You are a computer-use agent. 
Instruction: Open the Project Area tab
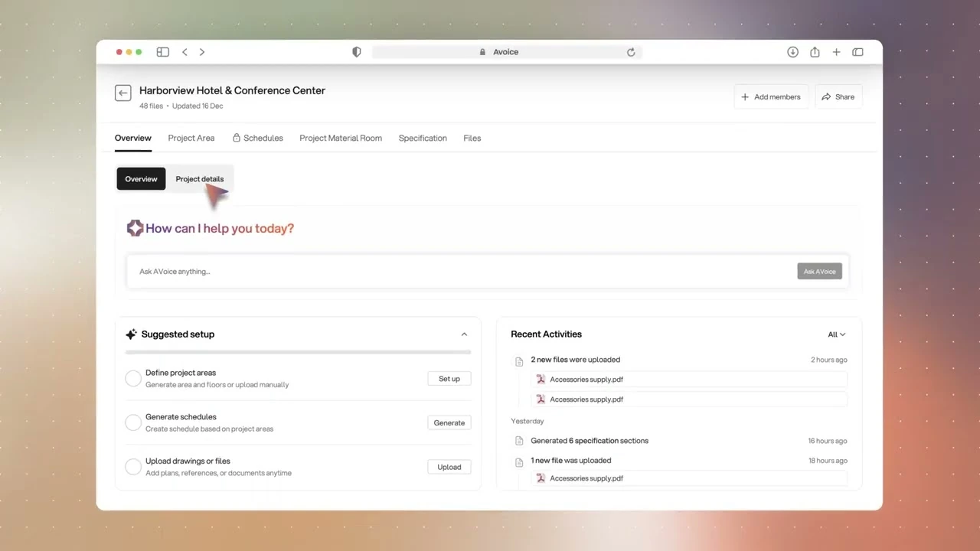click(x=191, y=138)
